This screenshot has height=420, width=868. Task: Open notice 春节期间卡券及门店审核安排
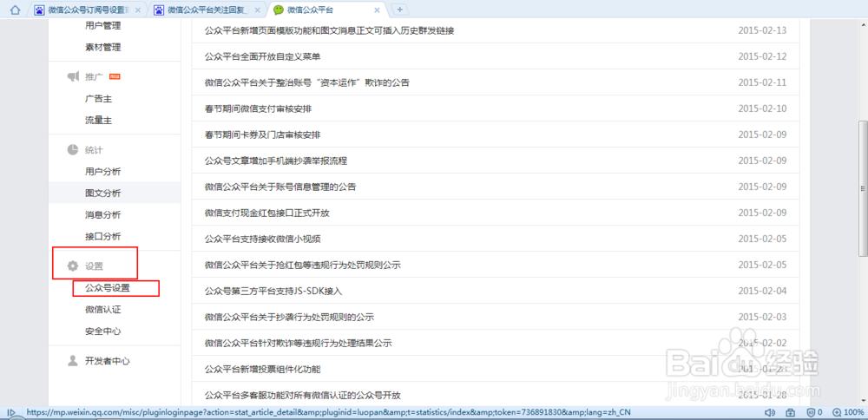(262, 135)
